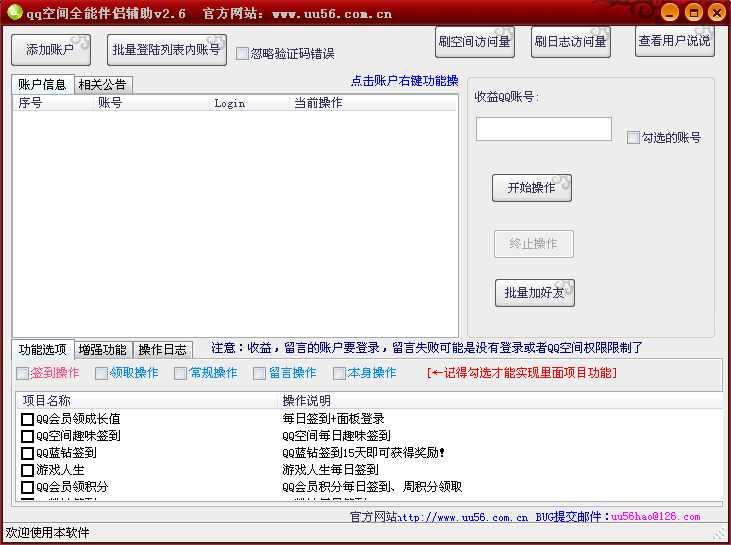Click the resize grip in the bottom corner
The width and height of the screenshot is (731, 545).
[719, 532]
